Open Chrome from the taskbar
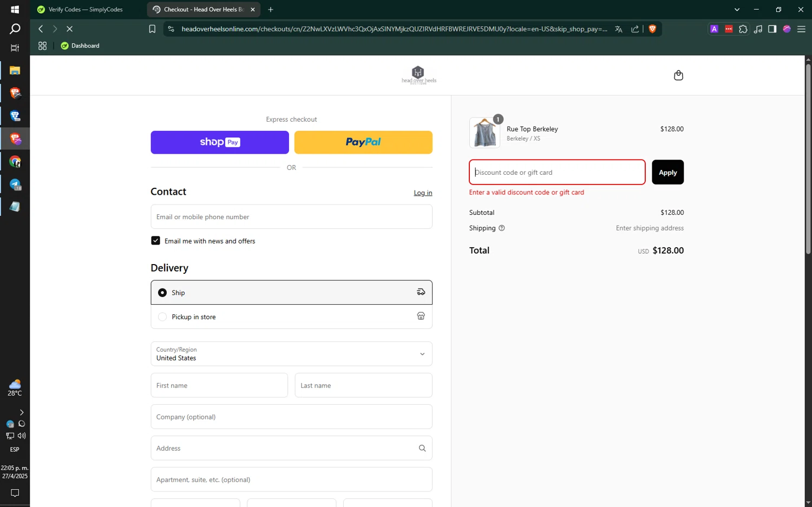This screenshot has height=507, width=812. pos(15,162)
